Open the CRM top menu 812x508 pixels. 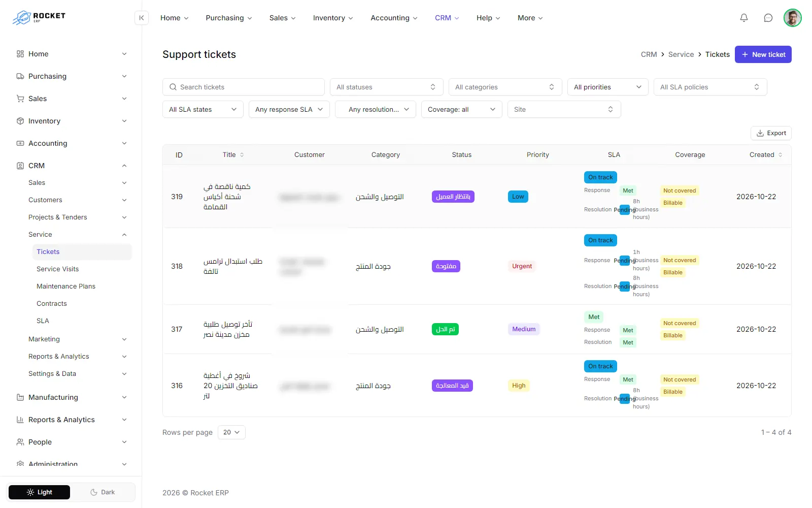point(447,18)
